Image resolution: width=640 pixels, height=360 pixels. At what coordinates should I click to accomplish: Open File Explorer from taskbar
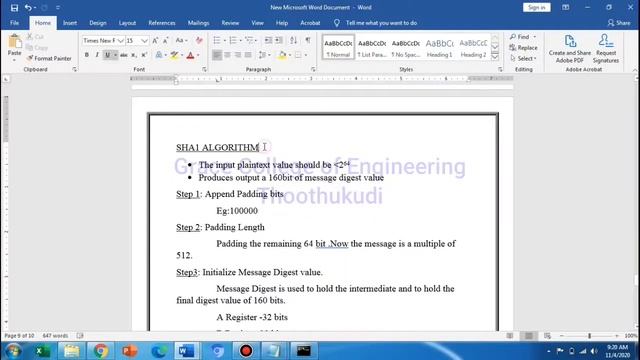(71, 351)
